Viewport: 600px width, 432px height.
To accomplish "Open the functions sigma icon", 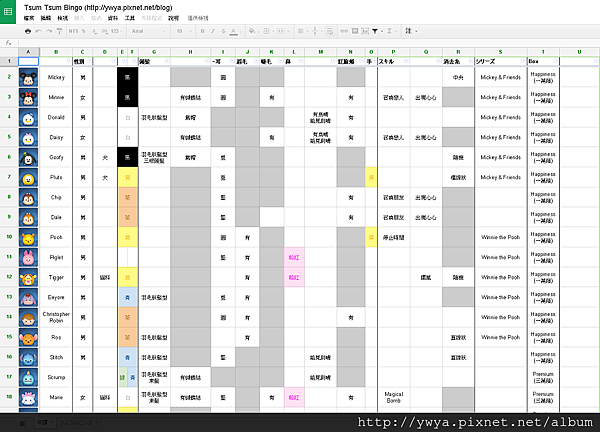I will (389, 31).
